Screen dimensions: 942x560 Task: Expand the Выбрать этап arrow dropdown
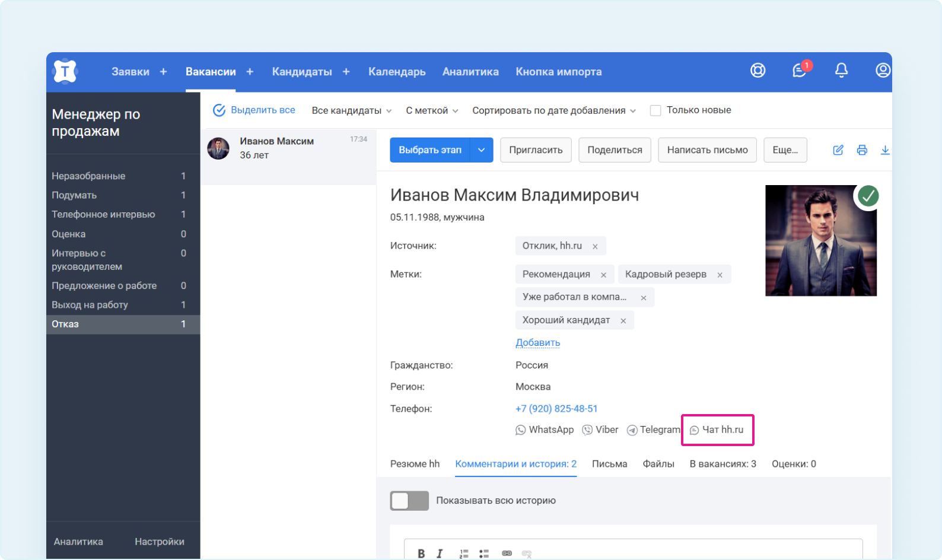482,150
